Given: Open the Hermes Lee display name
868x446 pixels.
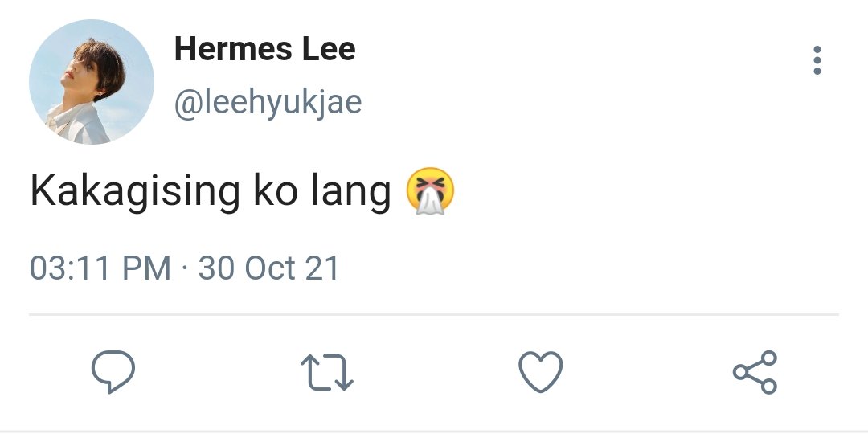Looking at the screenshot, I should tap(264, 49).
